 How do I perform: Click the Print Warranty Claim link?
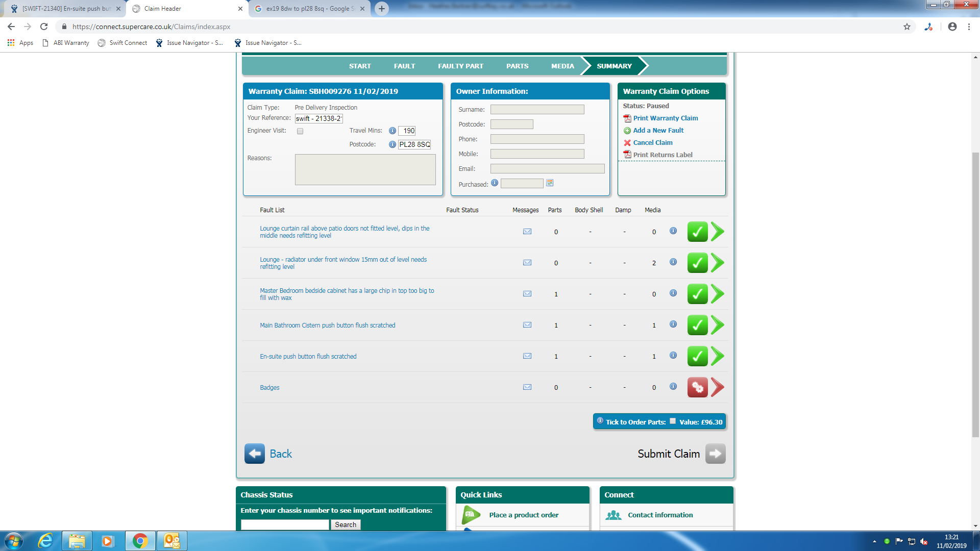click(x=665, y=118)
